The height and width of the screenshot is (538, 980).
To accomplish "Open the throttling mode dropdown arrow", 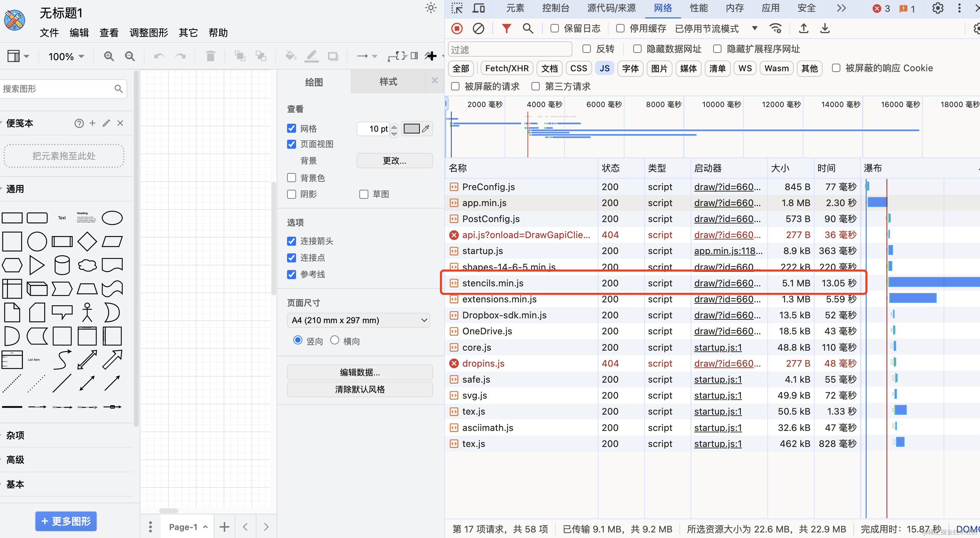I will (755, 28).
